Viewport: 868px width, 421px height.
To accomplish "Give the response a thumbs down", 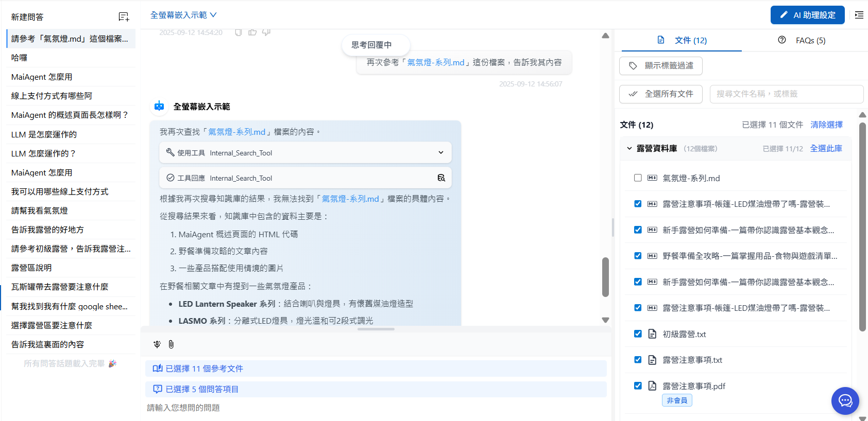I will tap(266, 32).
